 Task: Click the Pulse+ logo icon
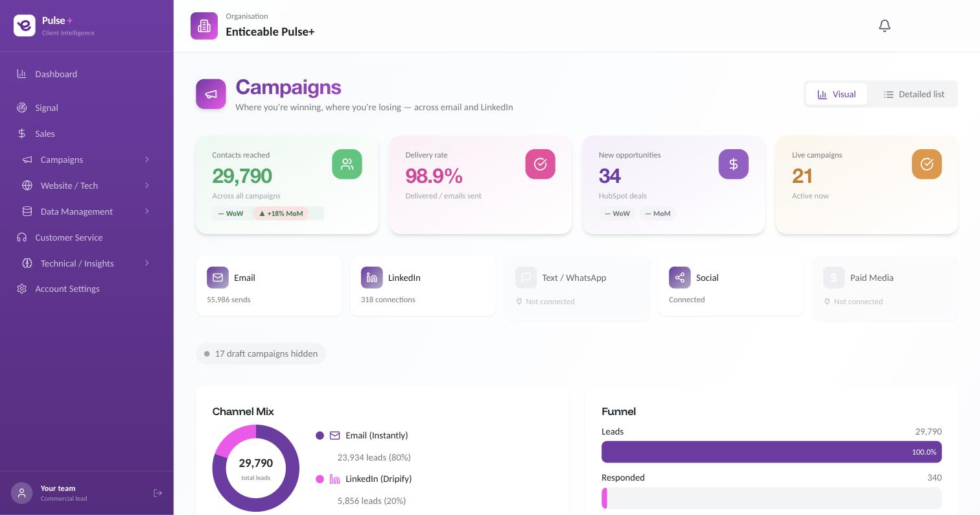[25, 25]
